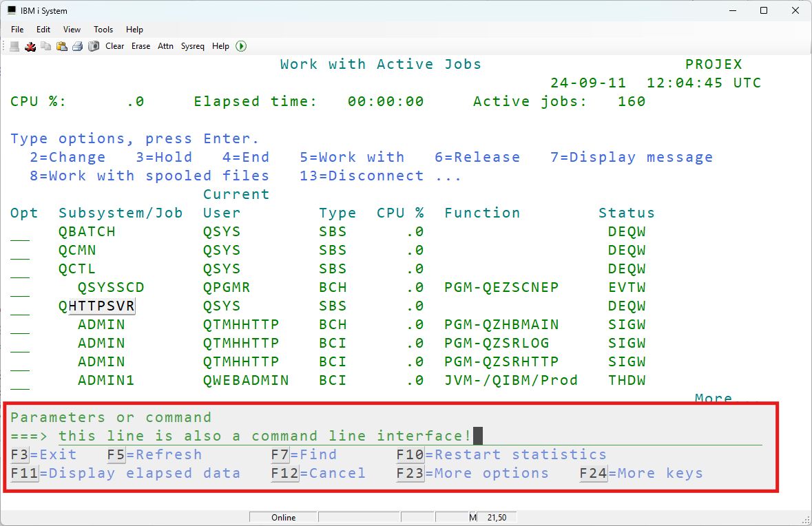Screen dimensions: 812x526
Task: Click the Opt field for QHTTPSVR
Action: [x=20, y=306]
